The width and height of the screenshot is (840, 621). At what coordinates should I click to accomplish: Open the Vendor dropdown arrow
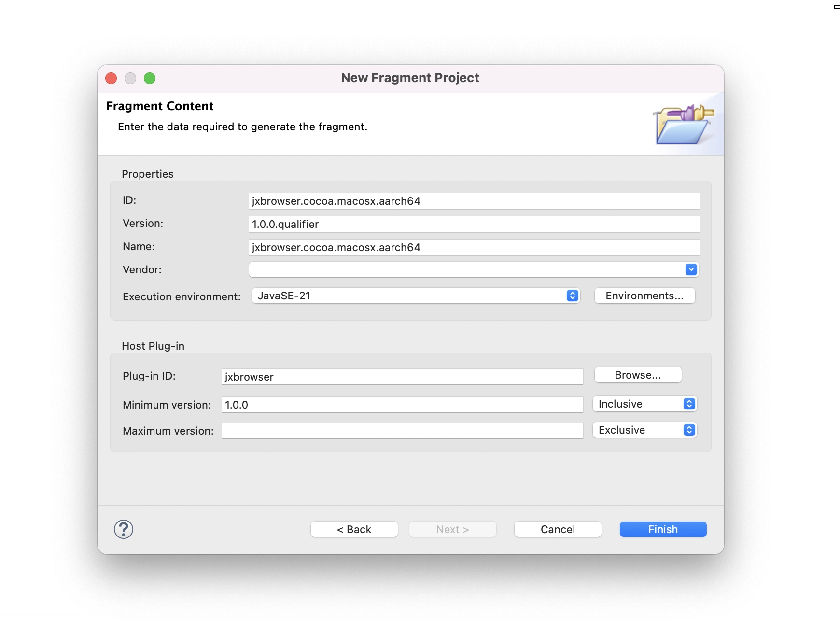click(691, 269)
